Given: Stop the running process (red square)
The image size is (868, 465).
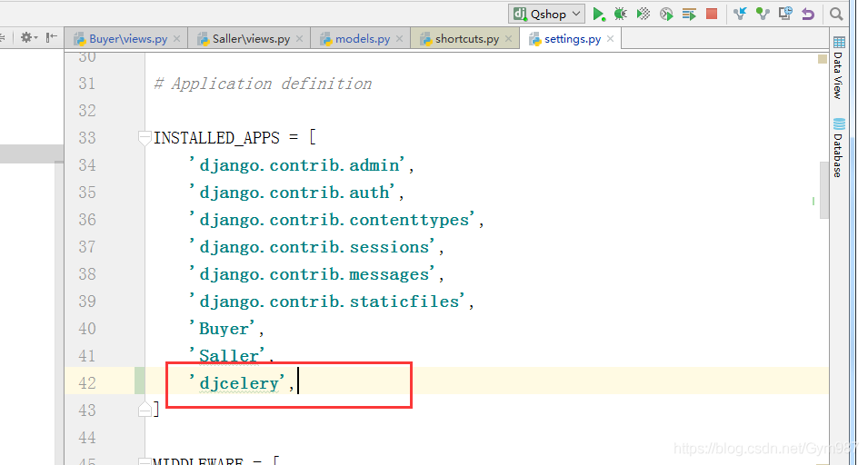Looking at the screenshot, I should (x=712, y=14).
